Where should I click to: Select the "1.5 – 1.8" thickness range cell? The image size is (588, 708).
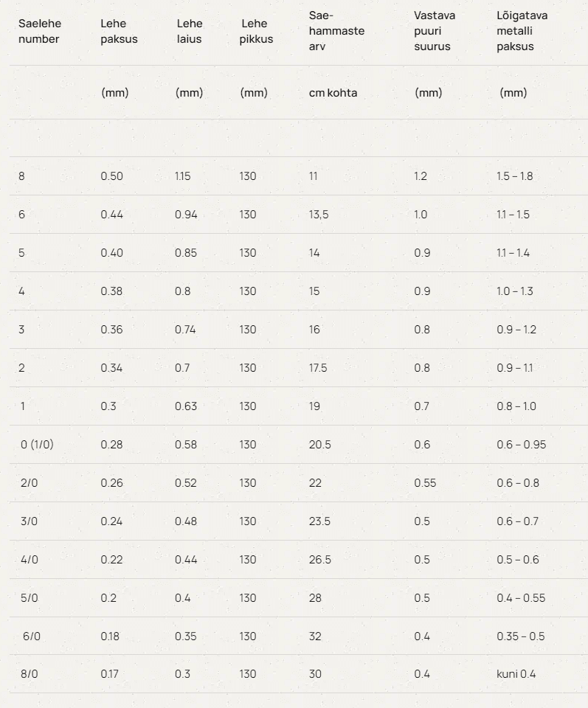click(514, 176)
